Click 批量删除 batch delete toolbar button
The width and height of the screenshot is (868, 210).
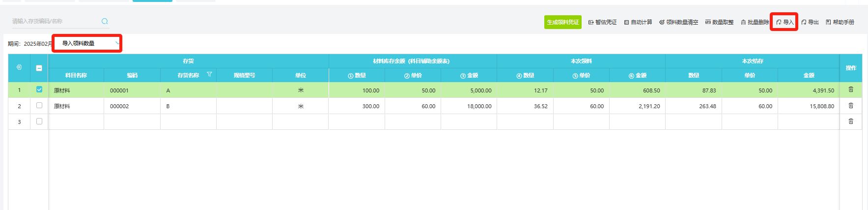tap(755, 22)
